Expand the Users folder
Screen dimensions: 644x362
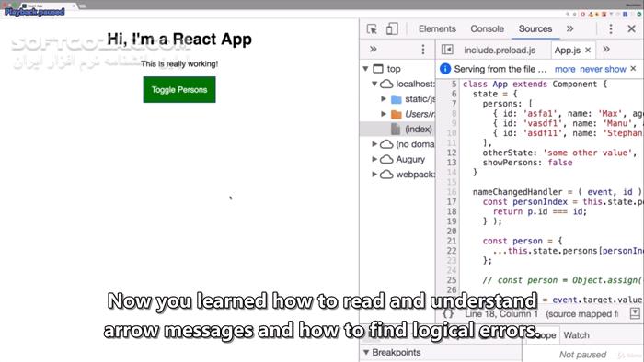(384, 114)
